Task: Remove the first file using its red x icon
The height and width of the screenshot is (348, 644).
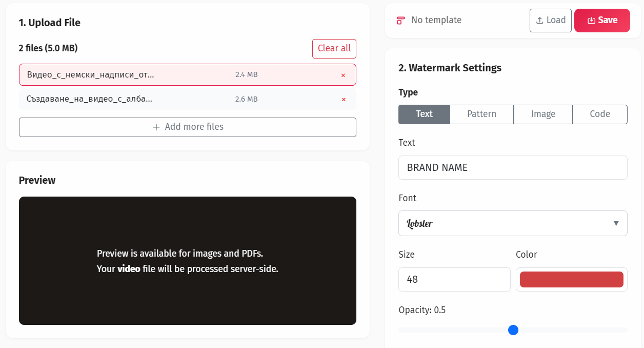Action: (x=343, y=75)
